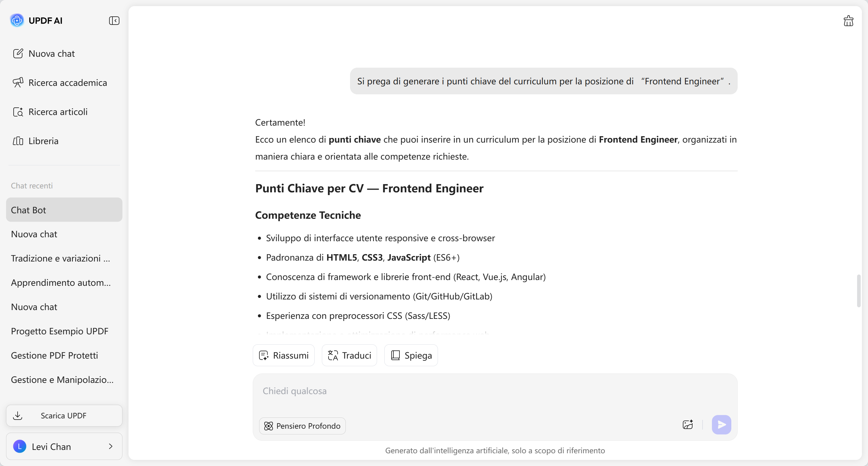This screenshot has width=868, height=466.
Task: Click the Nuova chat compose icon
Action: [x=18, y=54]
